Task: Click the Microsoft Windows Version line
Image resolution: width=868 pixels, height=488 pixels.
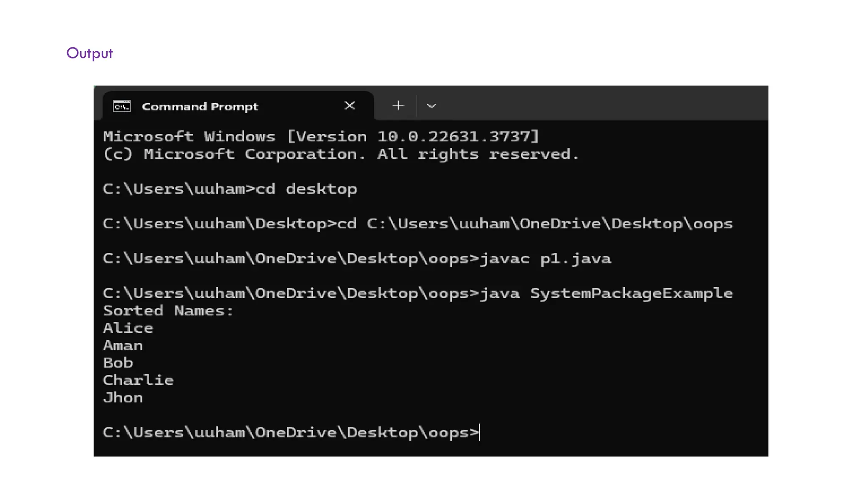Action: (321, 136)
